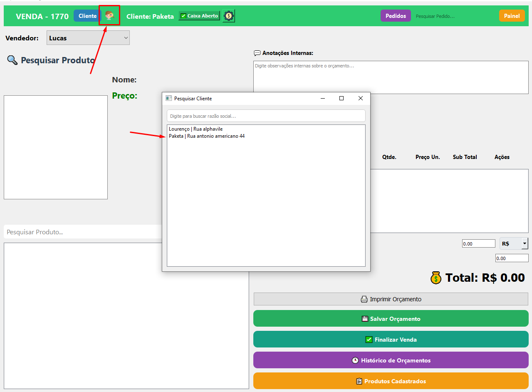Open Produtos Cadastrados list

[391, 381]
